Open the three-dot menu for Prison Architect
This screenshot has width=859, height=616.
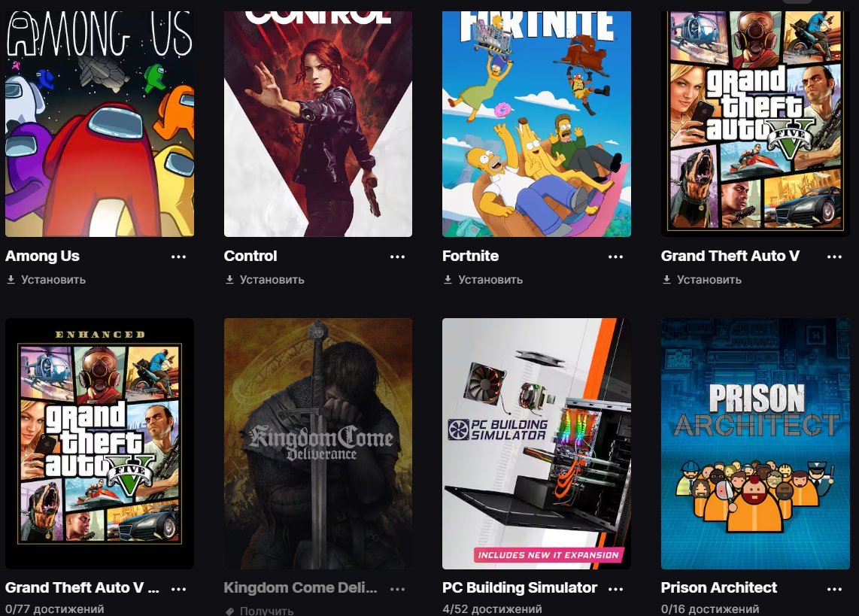pyautogui.click(x=834, y=589)
